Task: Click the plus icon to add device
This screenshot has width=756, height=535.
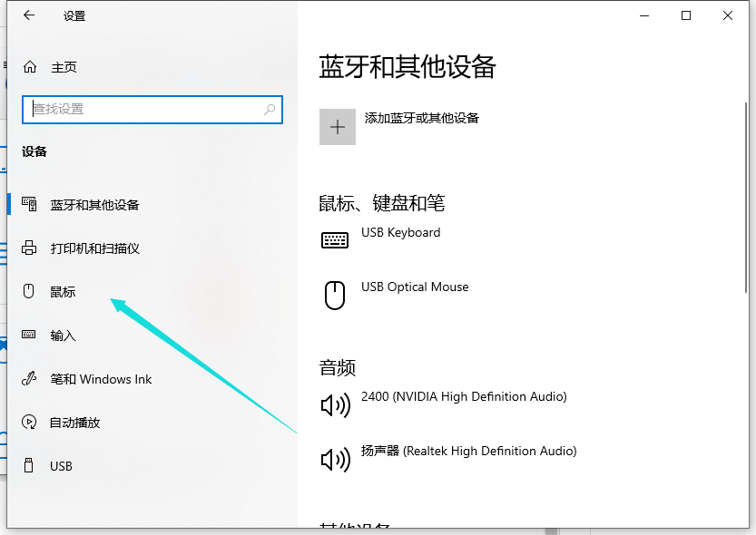Action: (x=338, y=127)
